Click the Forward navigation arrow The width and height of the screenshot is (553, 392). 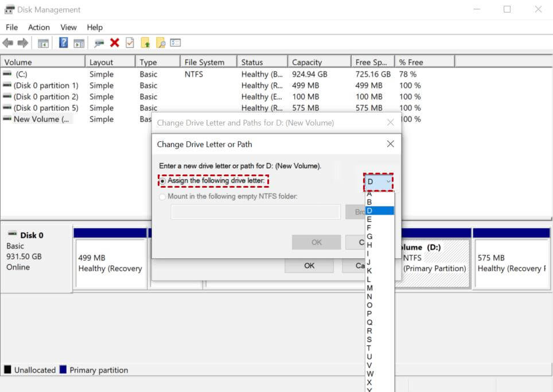tap(22, 42)
